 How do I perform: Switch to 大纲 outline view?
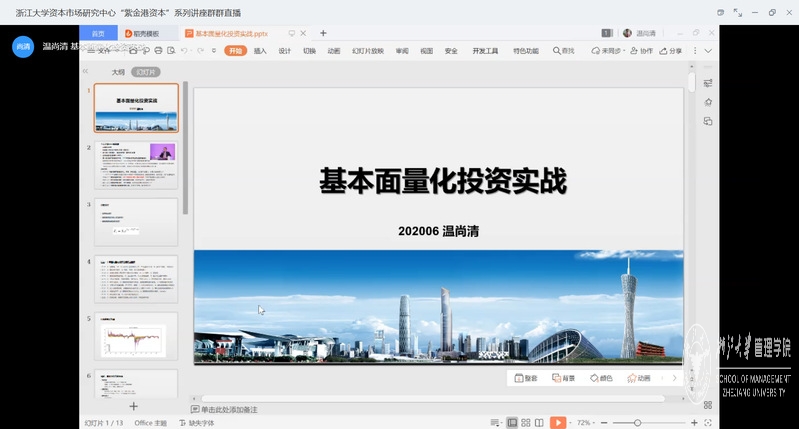(118, 72)
